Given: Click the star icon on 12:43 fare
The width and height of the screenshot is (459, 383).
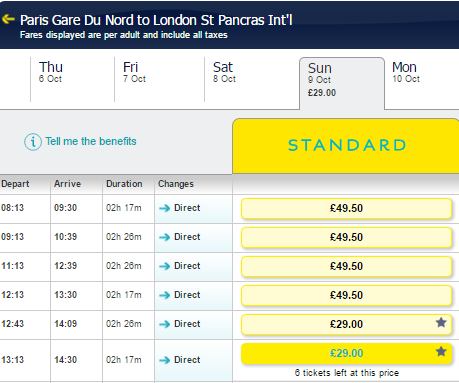Looking at the screenshot, I should tap(441, 322).
